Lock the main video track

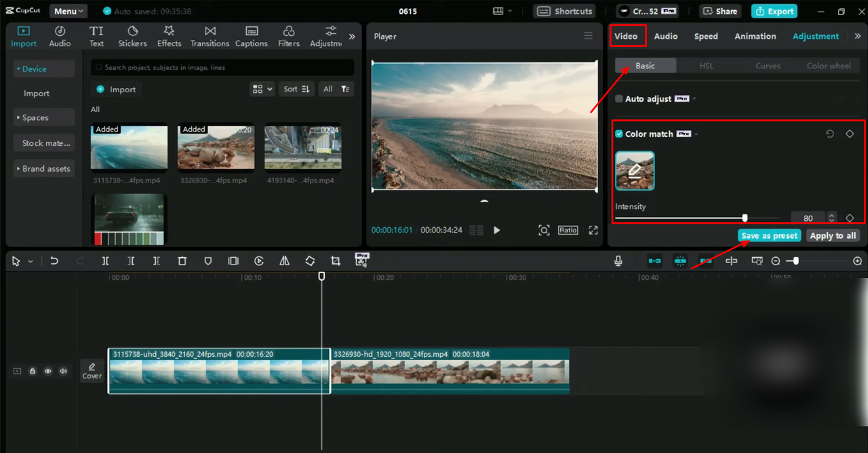pos(33,372)
